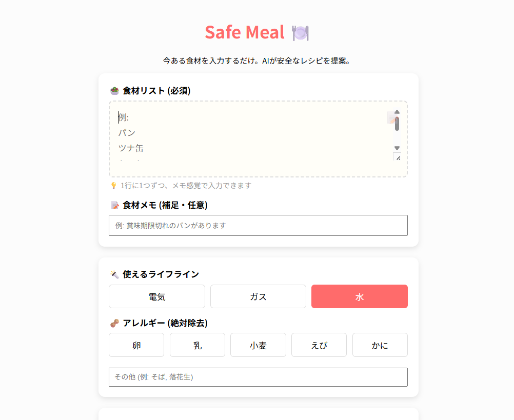Click the textarea scroll up arrow
The width and height of the screenshot is (514, 420).
pyautogui.click(x=397, y=111)
